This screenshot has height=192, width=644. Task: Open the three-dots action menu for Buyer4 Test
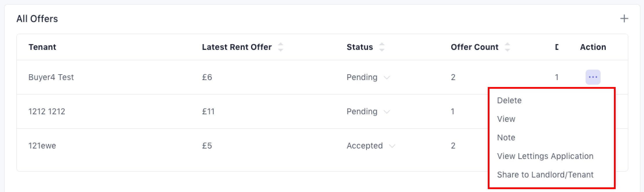click(x=593, y=77)
